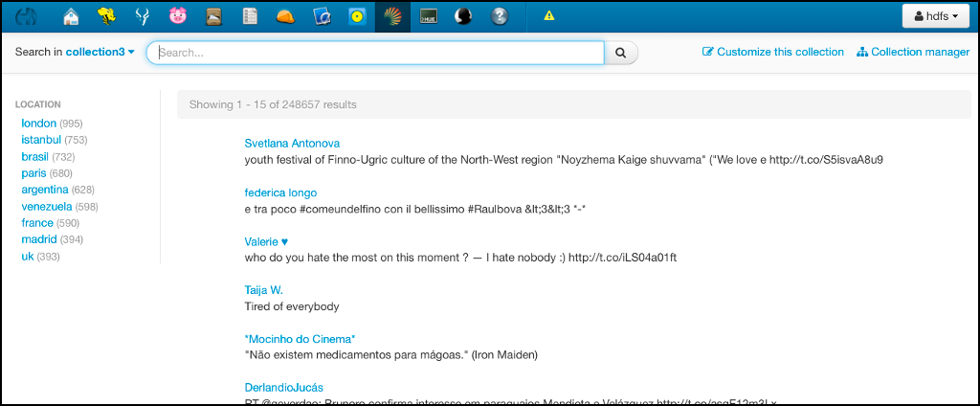Filter by london location facet
980x406 pixels.
pos(39,123)
